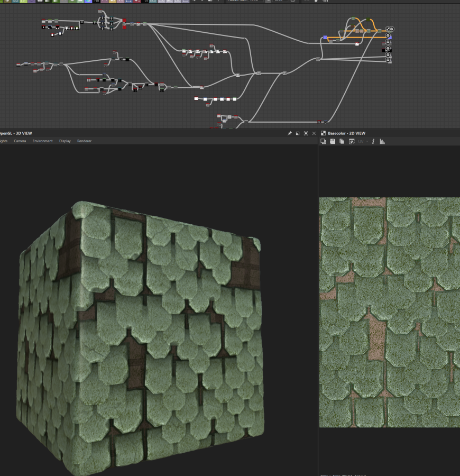Undock the 3D View panel with float icon
Viewport: 460px width, 476px height.
coord(298,133)
